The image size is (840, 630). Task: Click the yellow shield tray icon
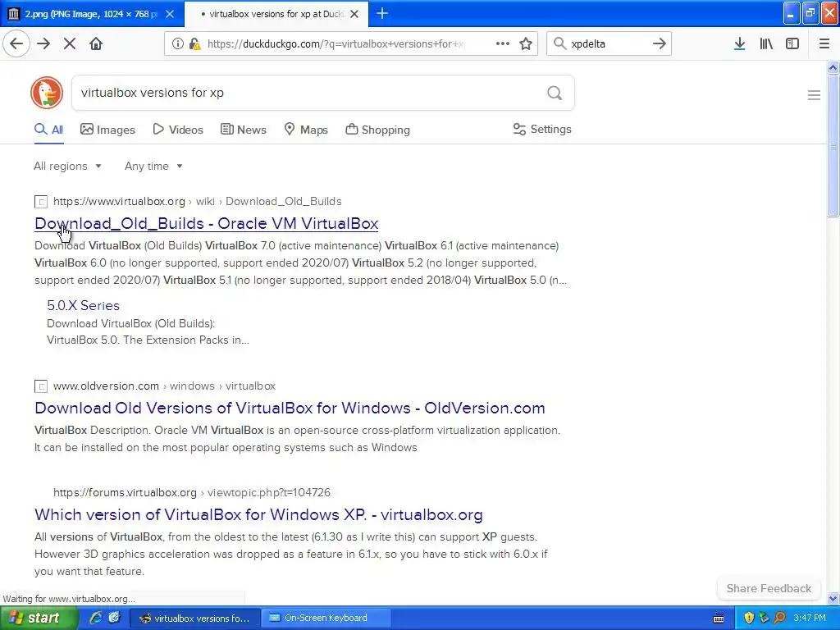pos(749,618)
